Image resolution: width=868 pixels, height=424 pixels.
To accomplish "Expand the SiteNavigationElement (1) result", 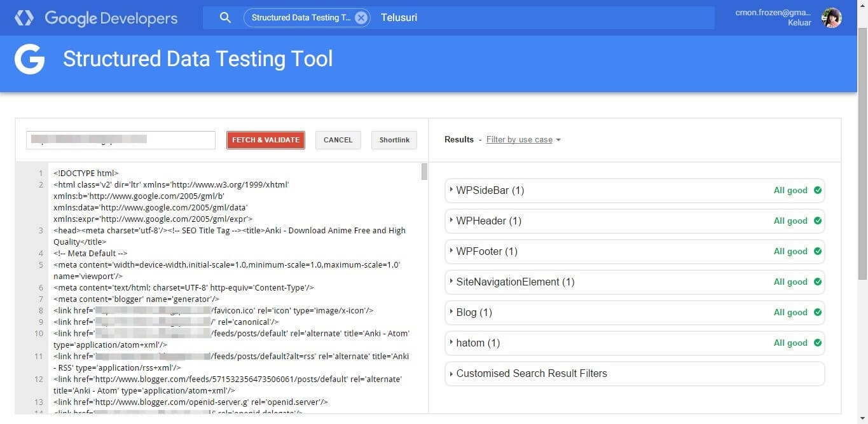I will click(x=635, y=282).
